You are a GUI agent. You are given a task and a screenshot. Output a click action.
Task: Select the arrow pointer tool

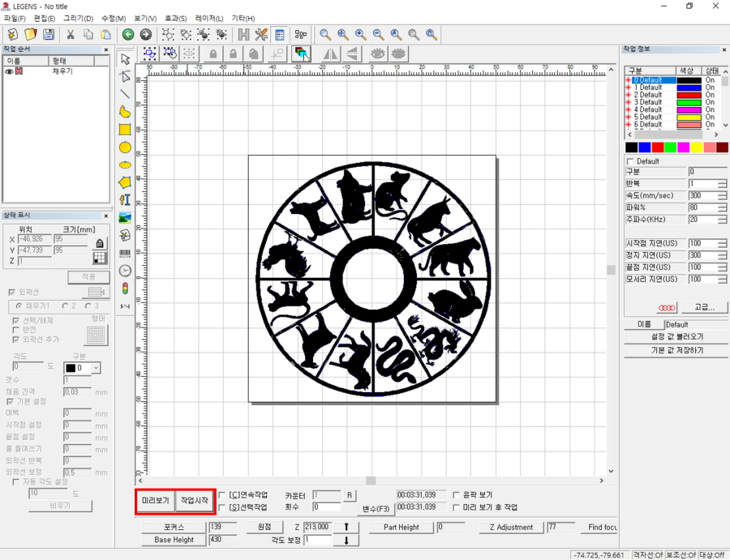coord(125,59)
